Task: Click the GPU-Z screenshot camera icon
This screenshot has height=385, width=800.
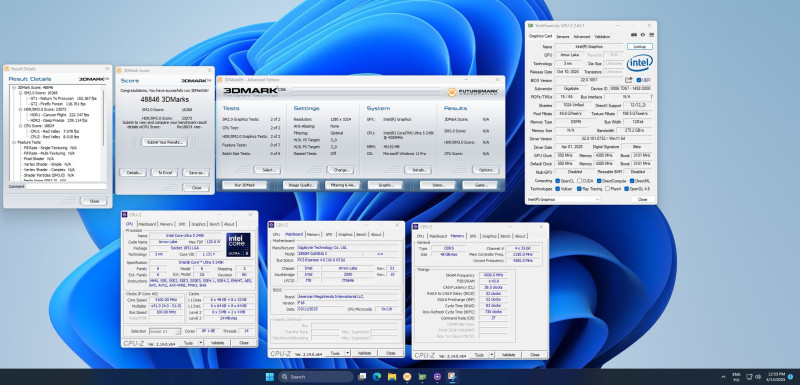Action: coord(634,35)
